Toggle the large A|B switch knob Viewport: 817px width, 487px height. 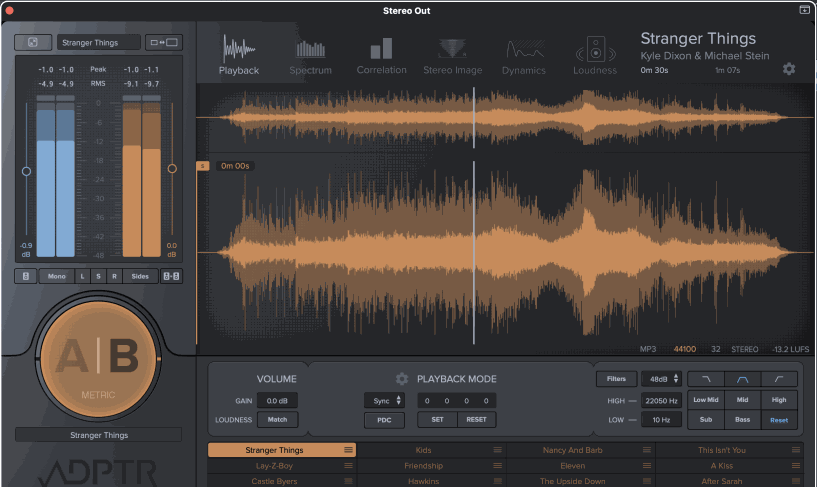coord(98,359)
